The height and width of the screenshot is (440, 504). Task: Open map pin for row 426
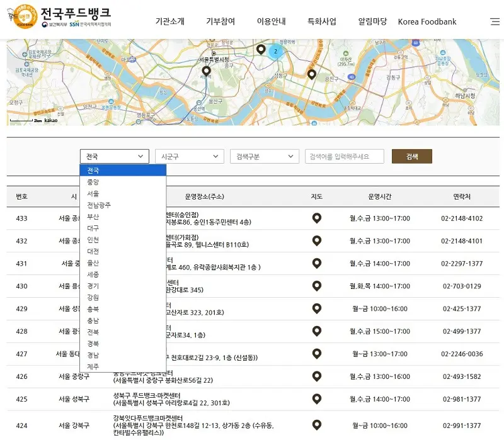[317, 376]
